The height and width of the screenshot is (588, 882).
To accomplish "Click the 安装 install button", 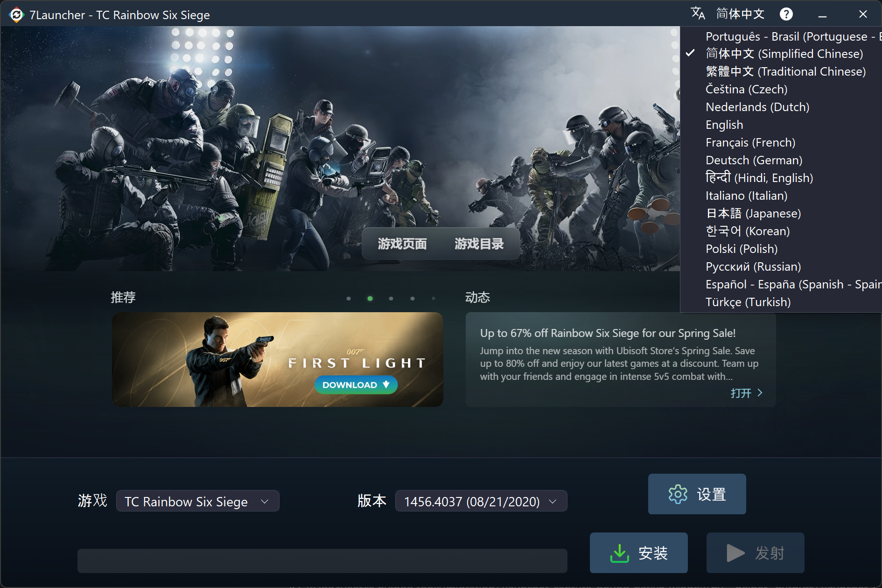I will tap(639, 553).
